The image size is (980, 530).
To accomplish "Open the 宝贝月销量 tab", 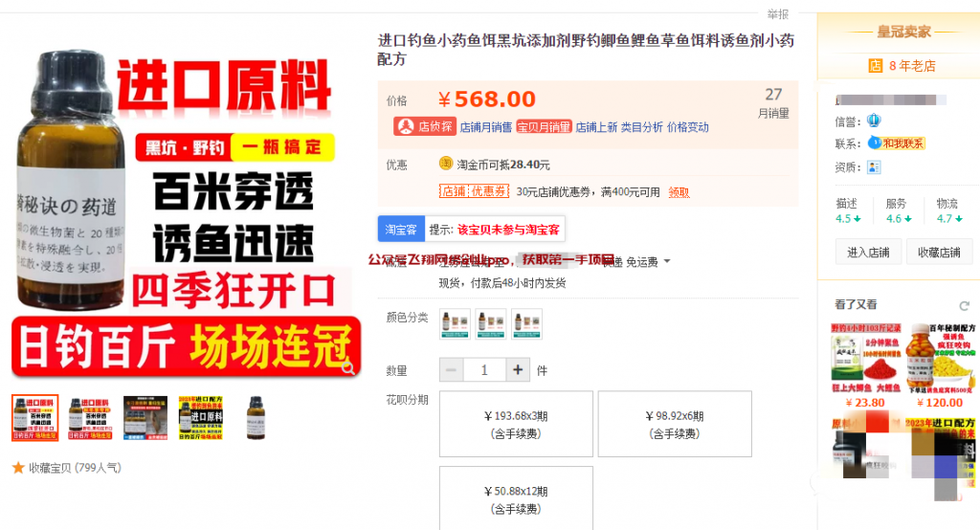I will point(544,127).
